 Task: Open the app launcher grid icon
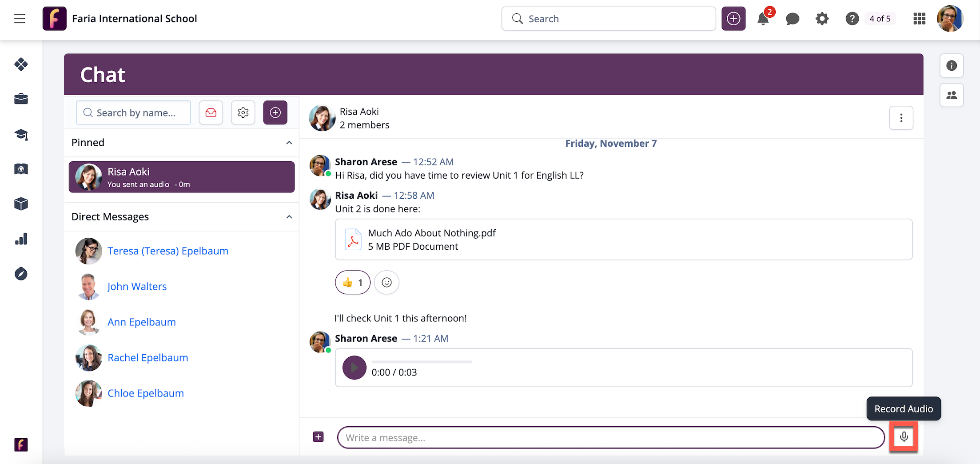[919, 19]
